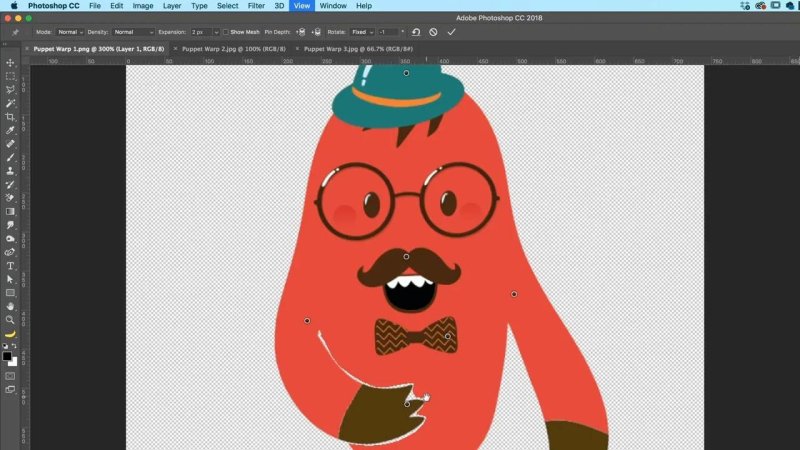
Task: Open the Rotate Fixed dropdown
Action: 362,32
